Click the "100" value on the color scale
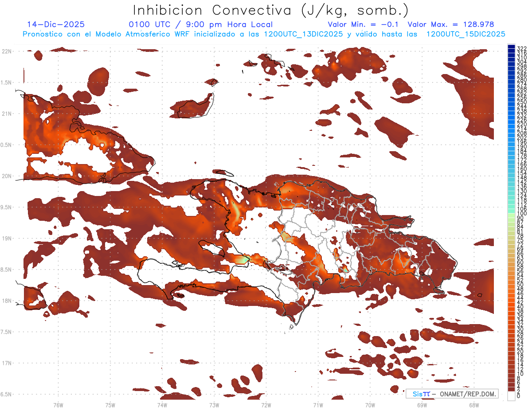532x411 pixels. (x=522, y=214)
